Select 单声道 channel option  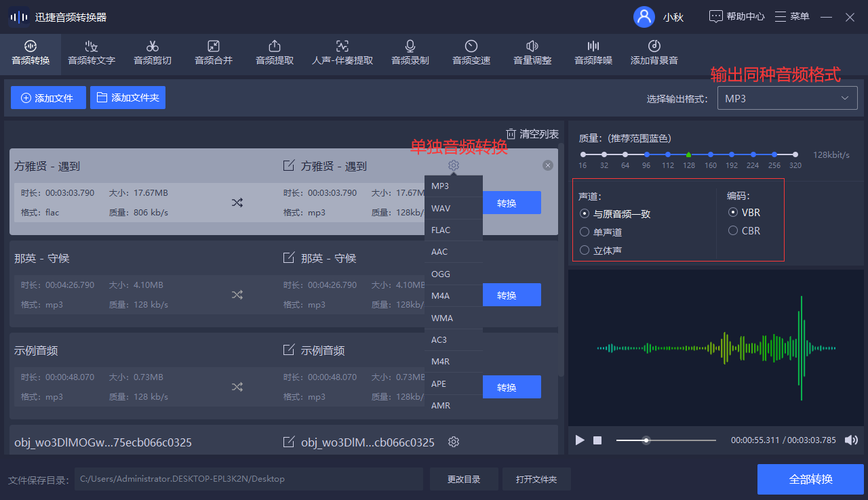[584, 232]
